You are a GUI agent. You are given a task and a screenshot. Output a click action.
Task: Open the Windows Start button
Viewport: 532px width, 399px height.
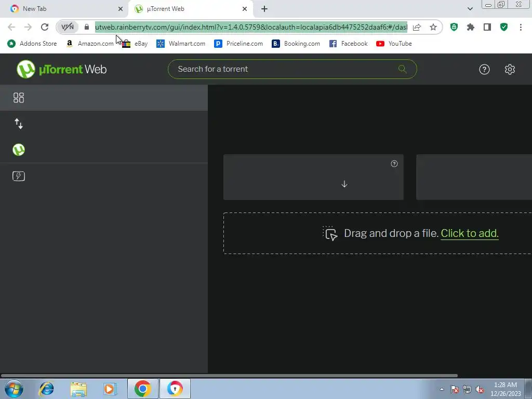coord(14,389)
